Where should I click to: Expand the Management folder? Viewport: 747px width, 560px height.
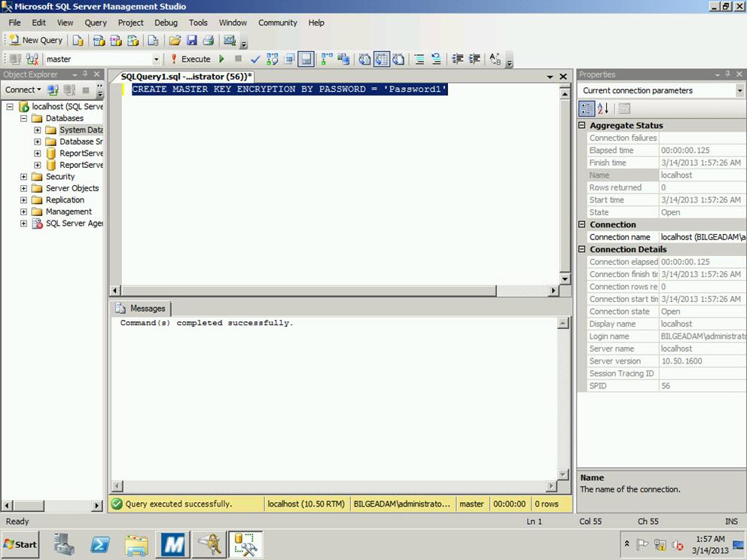pos(24,212)
